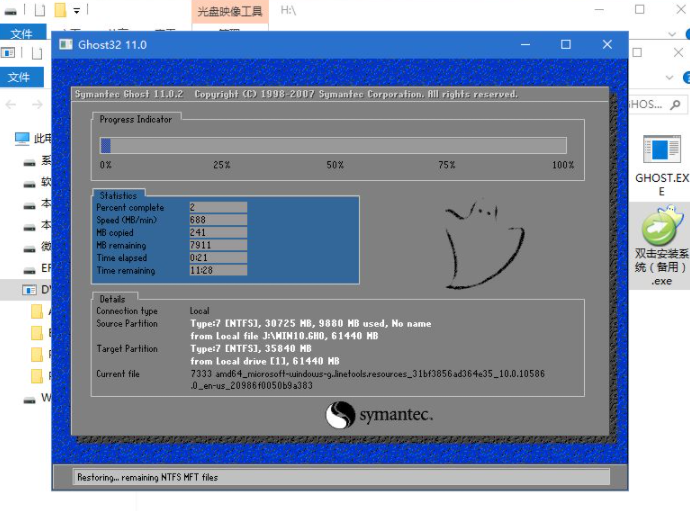This screenshot has height=511, width=690.
Task: Click the Back arrow in Explorer navigation
Action: tap(12, 104)
